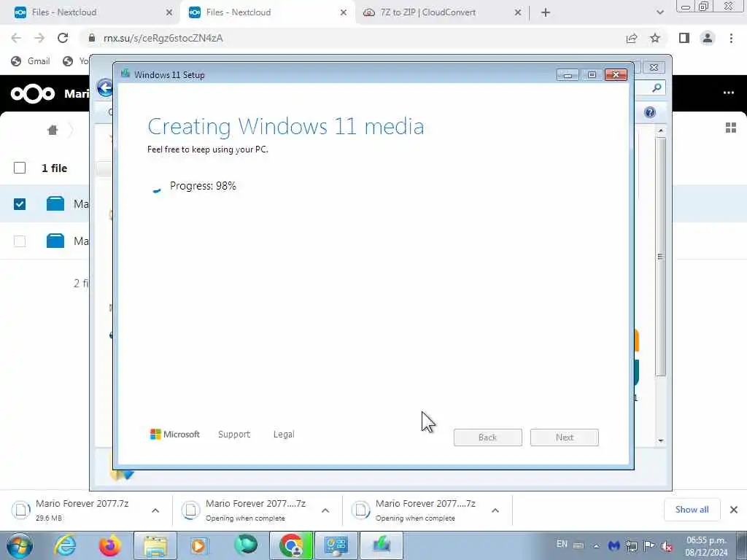Expand options for second Mario Forever download
The height and width of the screenshot is (560, 747).
point(325,510)
